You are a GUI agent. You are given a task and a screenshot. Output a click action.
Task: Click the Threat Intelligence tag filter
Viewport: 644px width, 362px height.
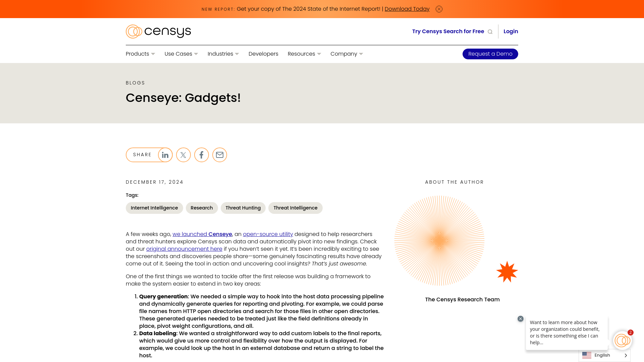point(296,208)
